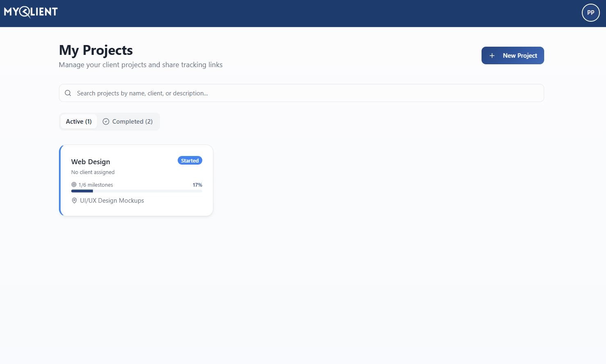
Task: Click the plus icon in New Project
Action: click(x=492, y=56)
